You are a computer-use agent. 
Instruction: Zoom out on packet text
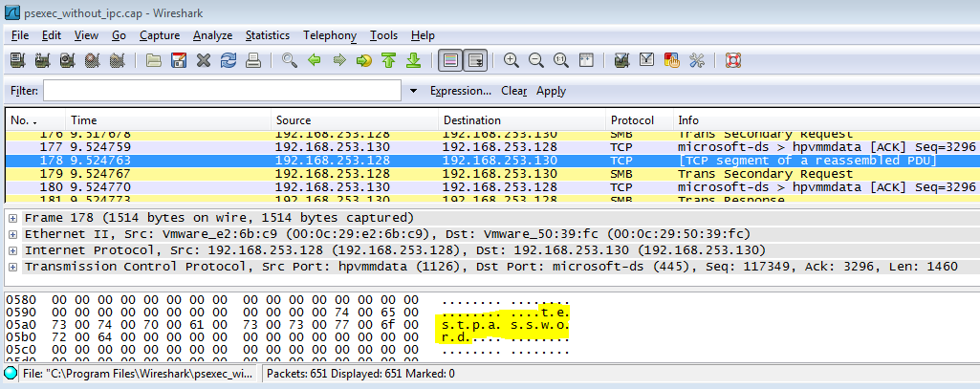536,60
